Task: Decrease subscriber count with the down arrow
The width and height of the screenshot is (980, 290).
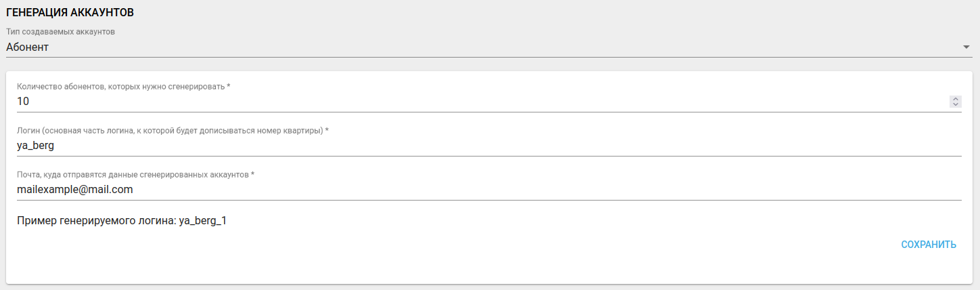Action: (x=956, y=104)
